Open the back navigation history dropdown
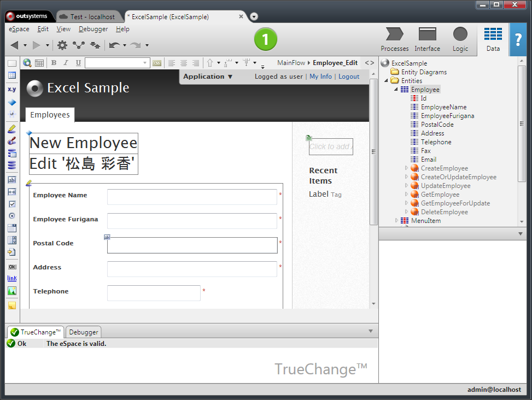532x400 pixels. click(25, 45)
